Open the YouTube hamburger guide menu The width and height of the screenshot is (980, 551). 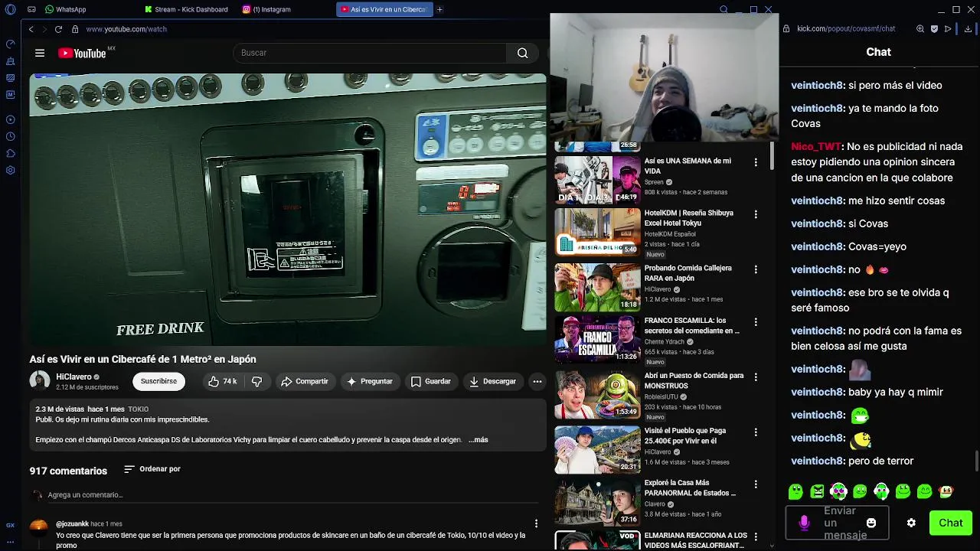click(40, 53)
